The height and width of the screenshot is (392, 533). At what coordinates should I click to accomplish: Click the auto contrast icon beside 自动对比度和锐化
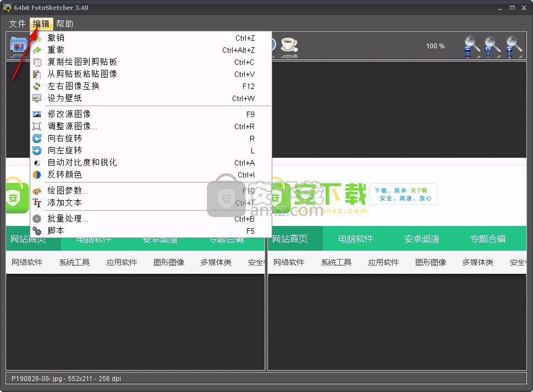[37, 163]
